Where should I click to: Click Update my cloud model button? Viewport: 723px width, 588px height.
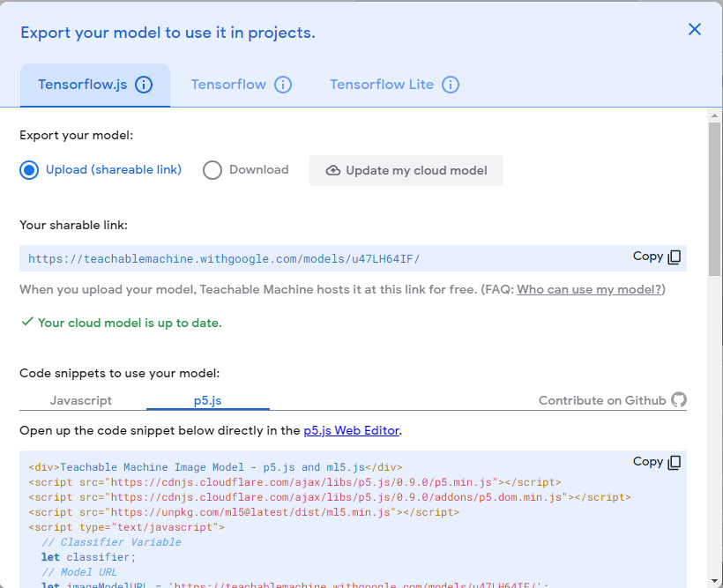point(406,171)
